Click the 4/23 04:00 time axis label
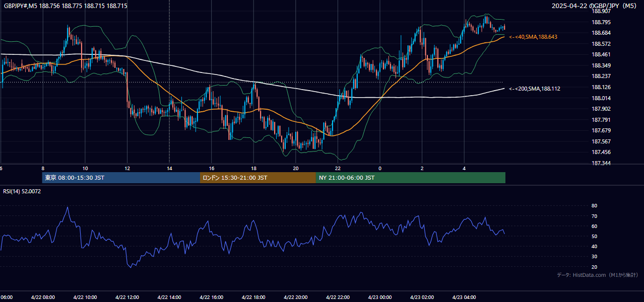The height and width of the screenshot is (302, 644). click(x=464, y=297)
